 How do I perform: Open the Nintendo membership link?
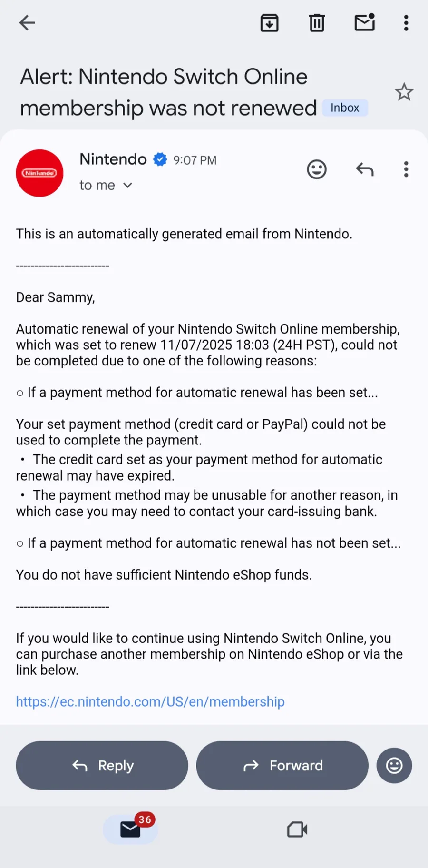pos(150,701)
